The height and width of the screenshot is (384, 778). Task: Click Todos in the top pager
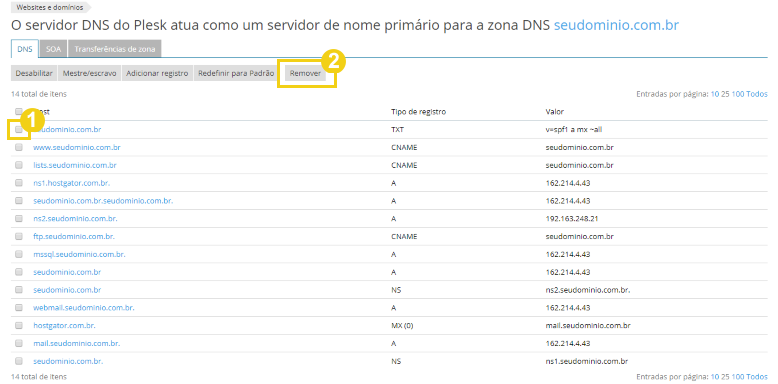pos(757,94)
